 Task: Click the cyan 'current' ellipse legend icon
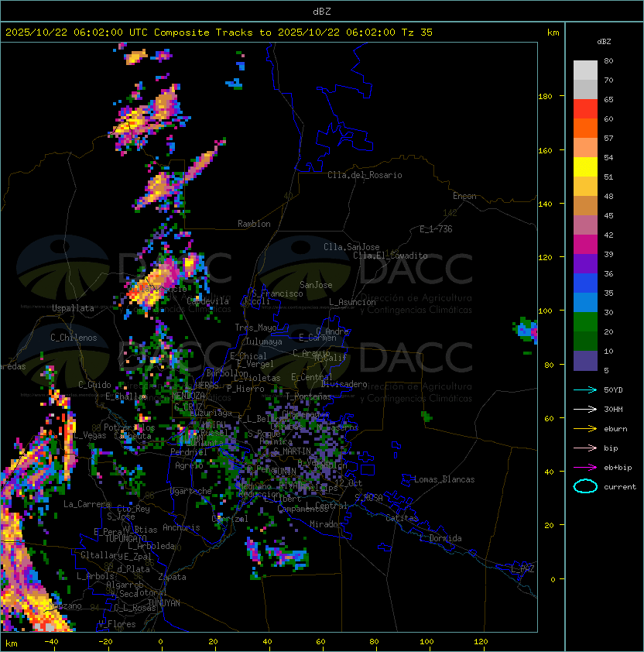[x=585, y=486]
